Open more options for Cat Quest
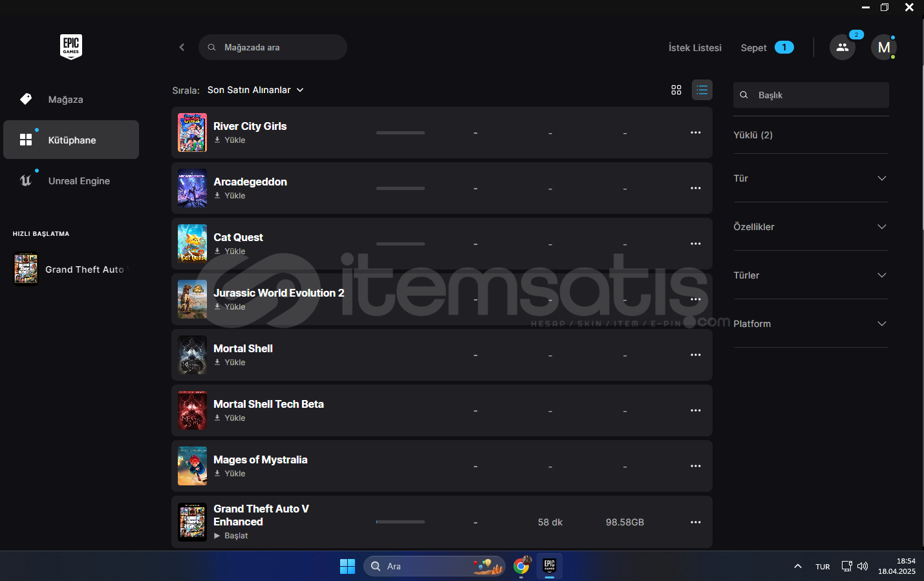This screenshot has width=924, height=581. (x=696, y=244)
